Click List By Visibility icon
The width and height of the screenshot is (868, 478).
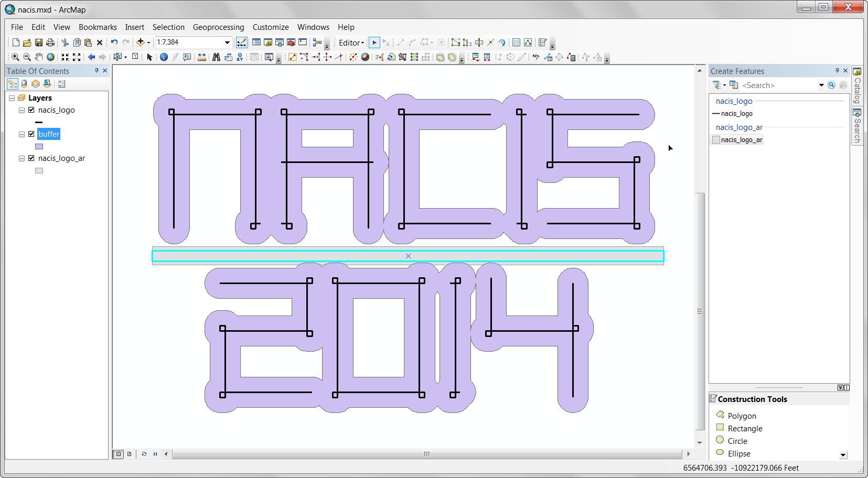pyautogui.click(x=36, y=84)
